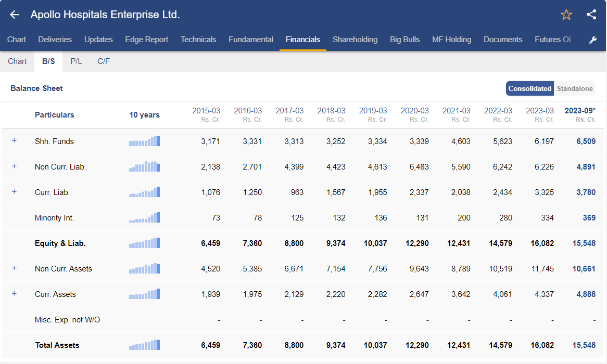Click Non Curr. Assets sparkline chart
The image size is (607, 364).
coord(144,268)
